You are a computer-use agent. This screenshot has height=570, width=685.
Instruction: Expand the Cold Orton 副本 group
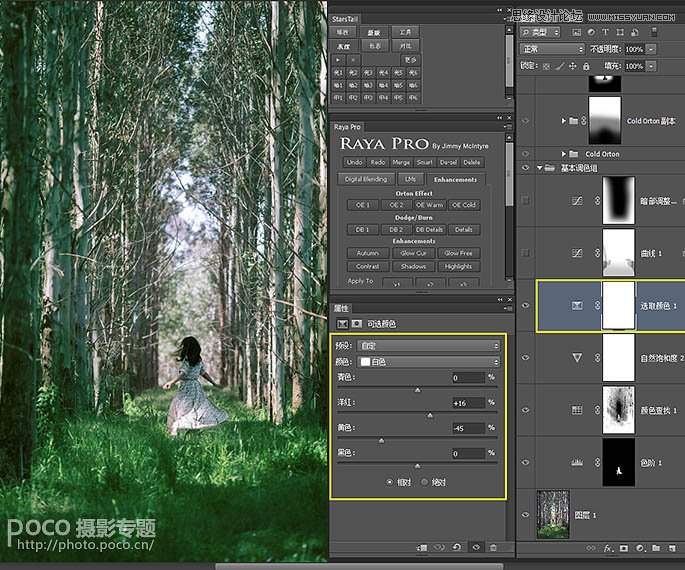point(564,121)
